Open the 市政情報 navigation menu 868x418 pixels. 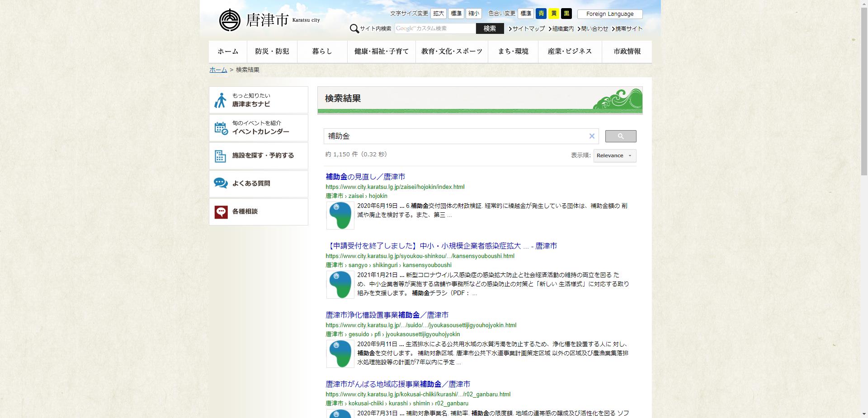(626, 51)
